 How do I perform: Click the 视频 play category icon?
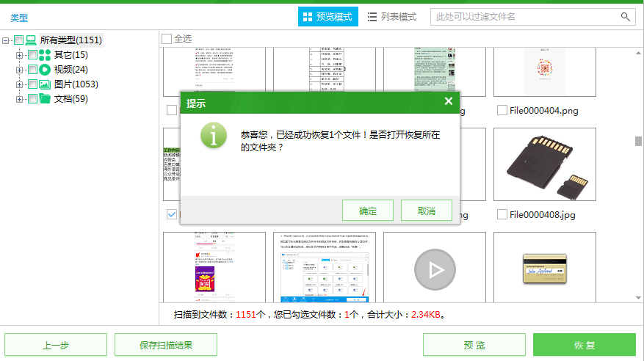coord(45,70)
